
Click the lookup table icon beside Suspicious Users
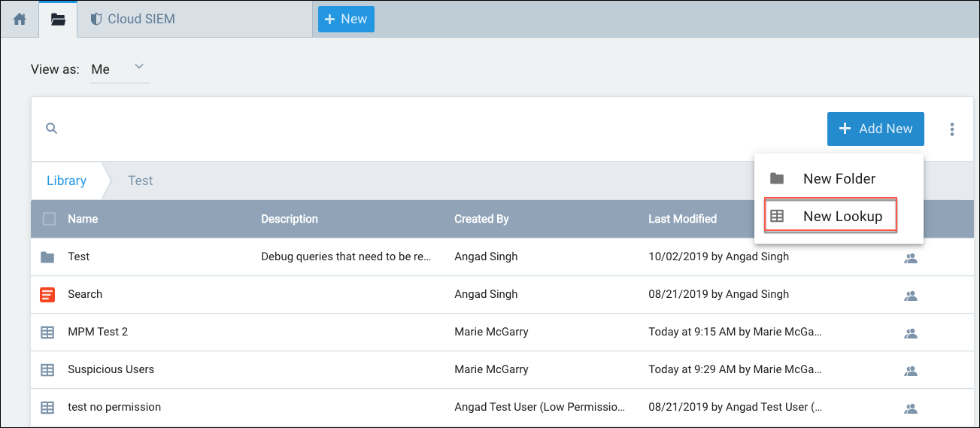47,370
